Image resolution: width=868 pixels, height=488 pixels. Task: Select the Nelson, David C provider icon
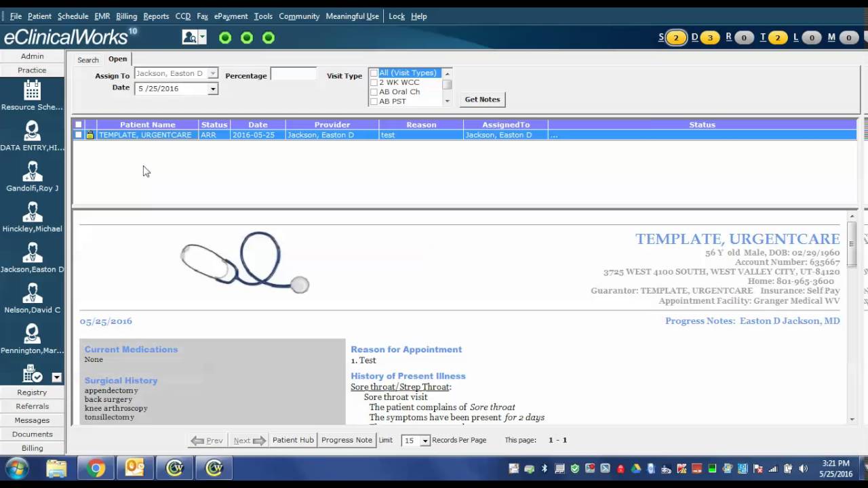(32, 293)
